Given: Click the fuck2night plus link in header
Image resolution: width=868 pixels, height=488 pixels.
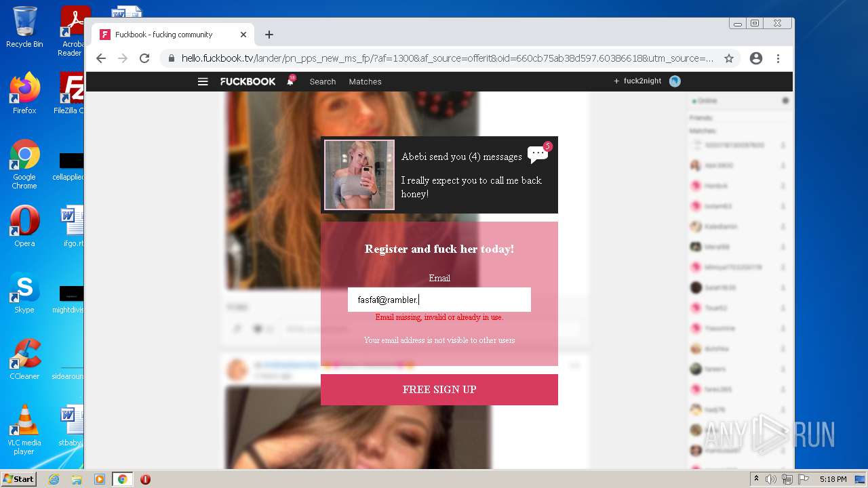Looking at the screenshot, I should (x=637, y=81).
